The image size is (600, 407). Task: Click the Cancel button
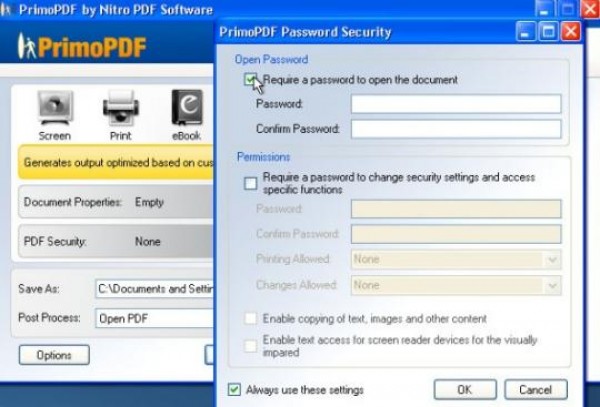pos(536,390)
